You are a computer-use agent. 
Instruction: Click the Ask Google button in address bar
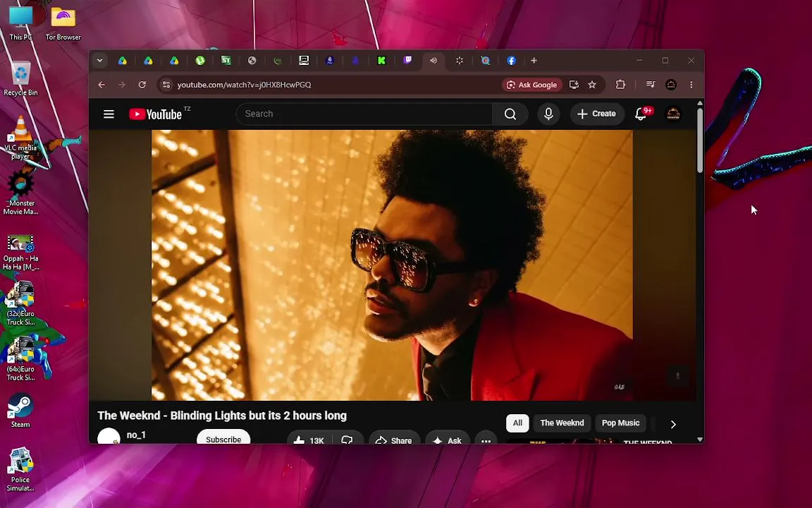coord(532,85)
